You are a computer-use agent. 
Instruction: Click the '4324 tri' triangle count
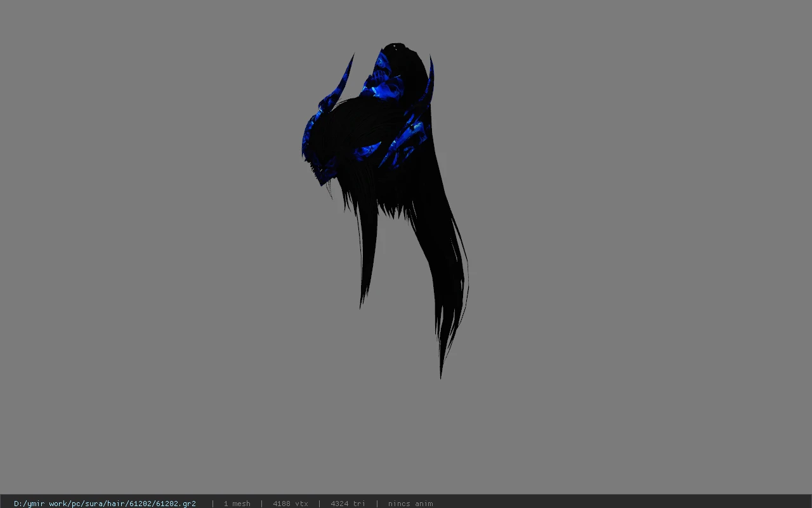tap(348, 504)
